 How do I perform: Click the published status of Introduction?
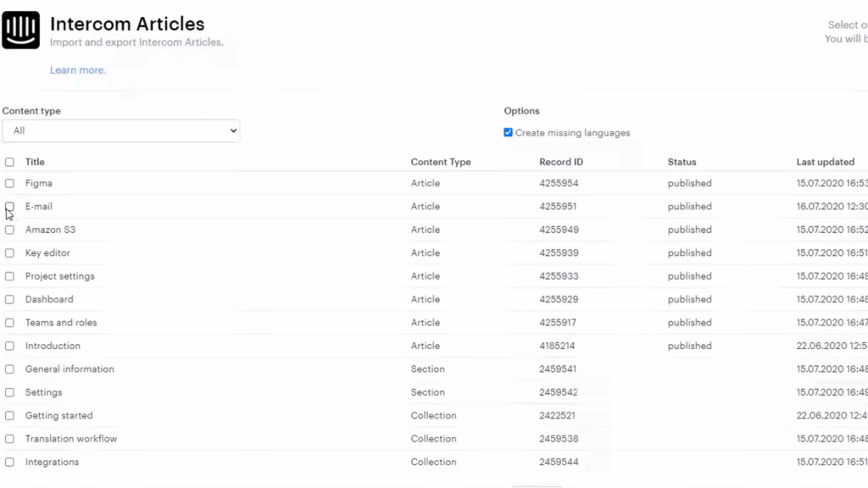(690, 346)
